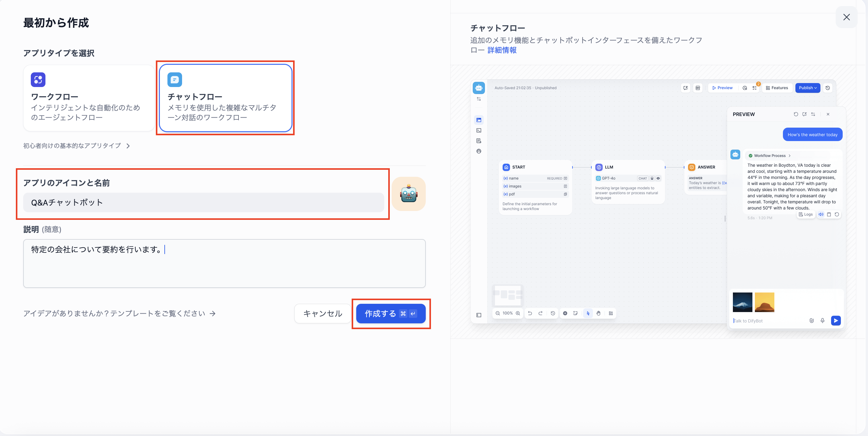
Task: Expand the Workflow Process chevron
Action: click(790, 155)
